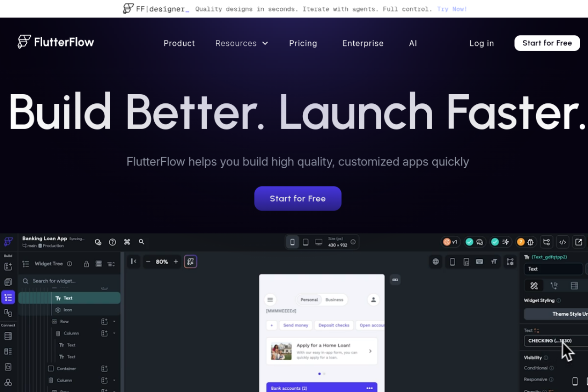The image size is (588, 392).
Task: Open the Firestore database sidebar icon
Action: coord(8,336)
